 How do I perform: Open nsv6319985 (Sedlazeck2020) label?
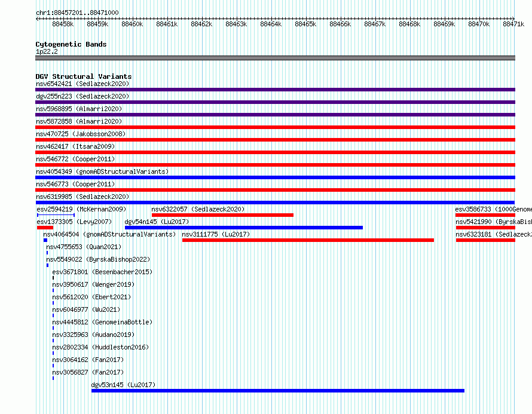point(82,197)
